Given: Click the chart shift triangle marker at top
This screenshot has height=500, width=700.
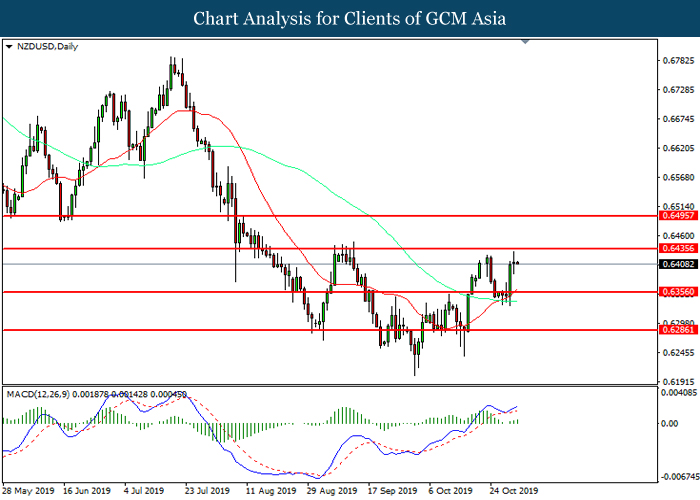Looking at the screenshot, I should tap(525, 42).
